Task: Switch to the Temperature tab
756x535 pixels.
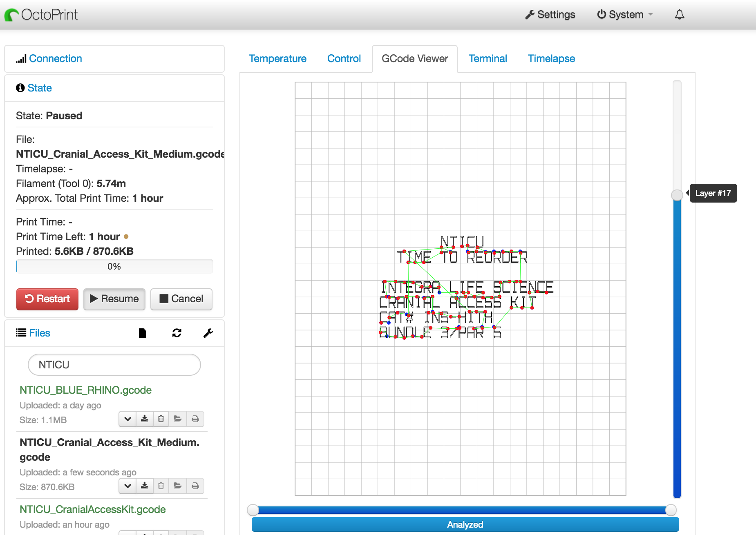Action: click(277, 59)
